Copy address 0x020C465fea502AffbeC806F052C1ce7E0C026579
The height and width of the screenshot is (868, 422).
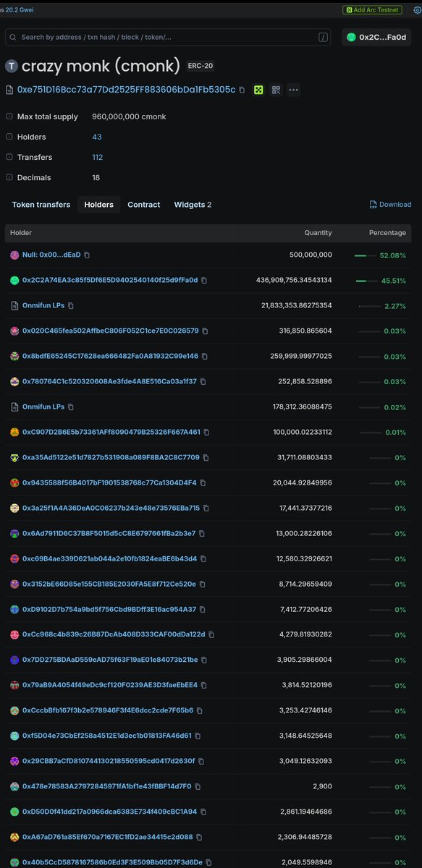coord(206,331)
